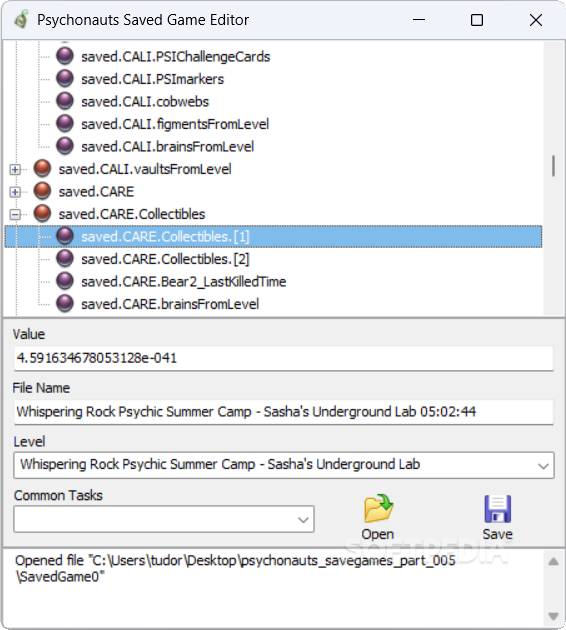
Task: Click the purple orb icon of saved.CARE.Collectibles.[1]
Action: point(65,236)
